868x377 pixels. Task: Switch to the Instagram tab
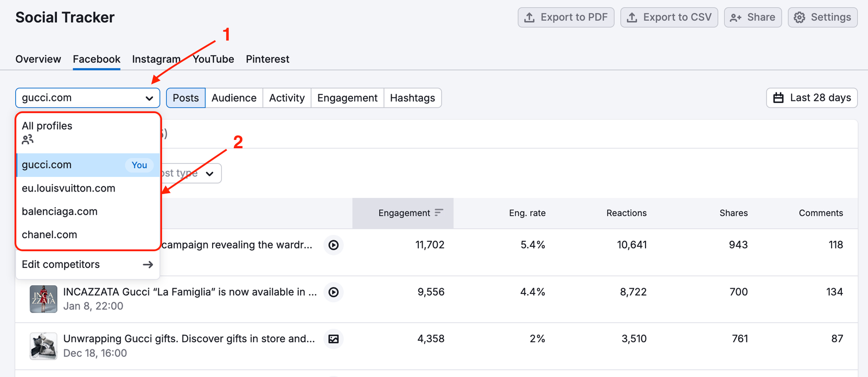(156, 59)
